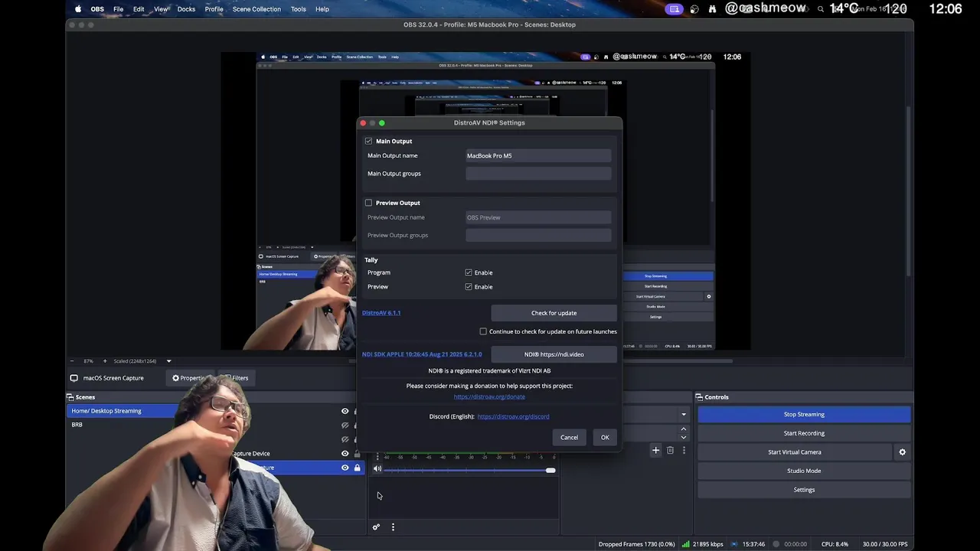
Task: Confirm settings with OK button
Action: [605, 438]
